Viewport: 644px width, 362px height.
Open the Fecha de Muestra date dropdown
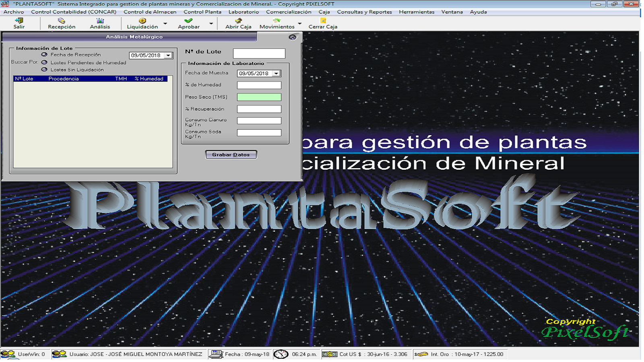tap(276, 74)
